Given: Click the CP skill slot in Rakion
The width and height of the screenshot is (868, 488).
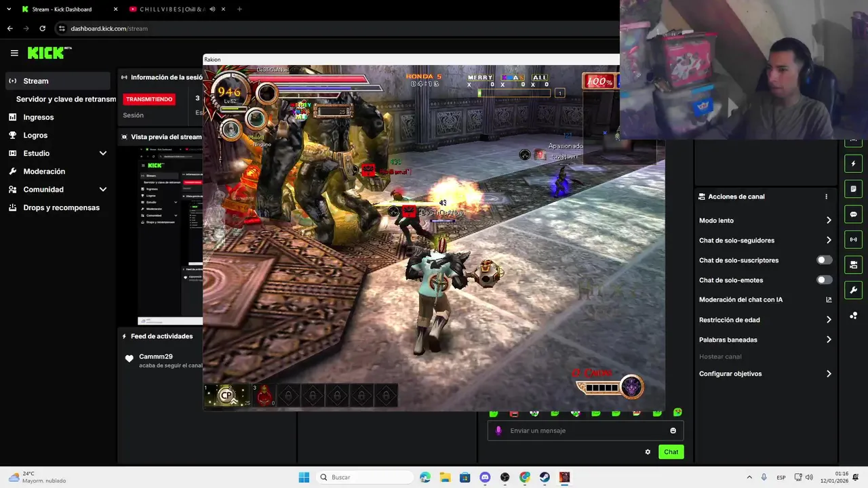Looking at the screenshot, I should 226,395.
